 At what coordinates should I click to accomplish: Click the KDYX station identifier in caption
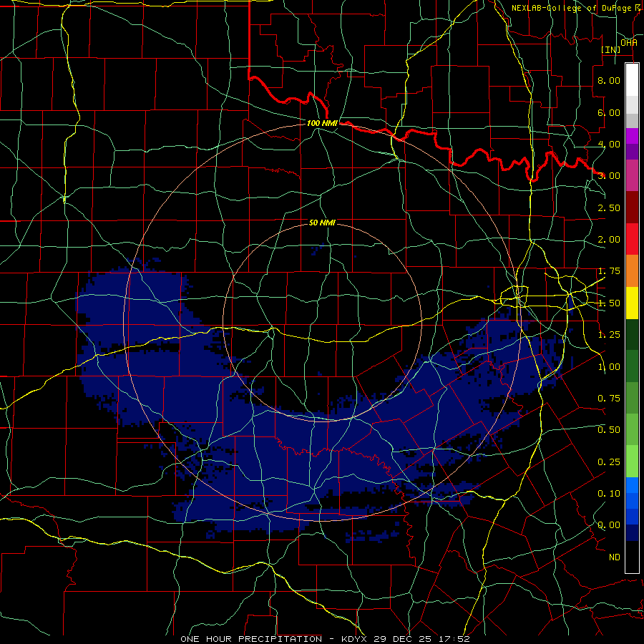[356, 639]
